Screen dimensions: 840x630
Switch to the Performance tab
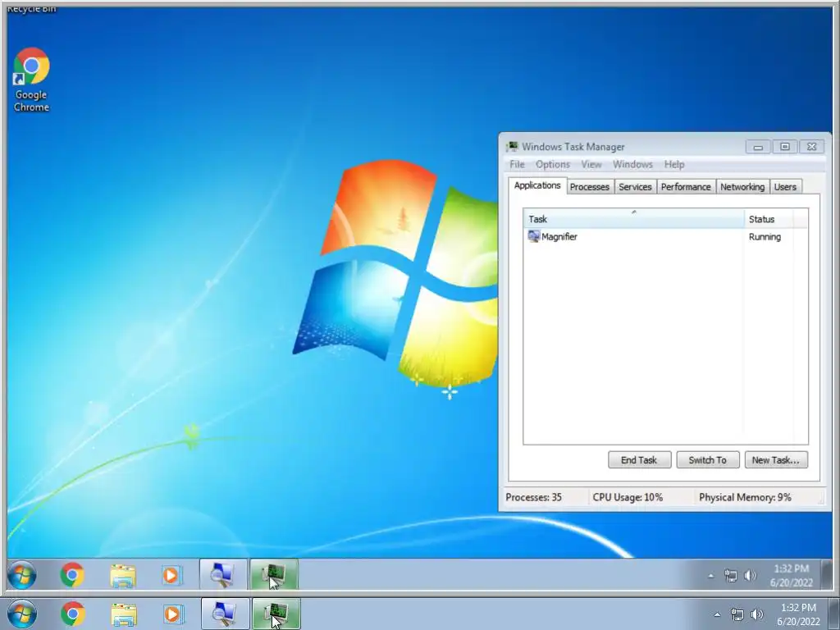(686, 187)
